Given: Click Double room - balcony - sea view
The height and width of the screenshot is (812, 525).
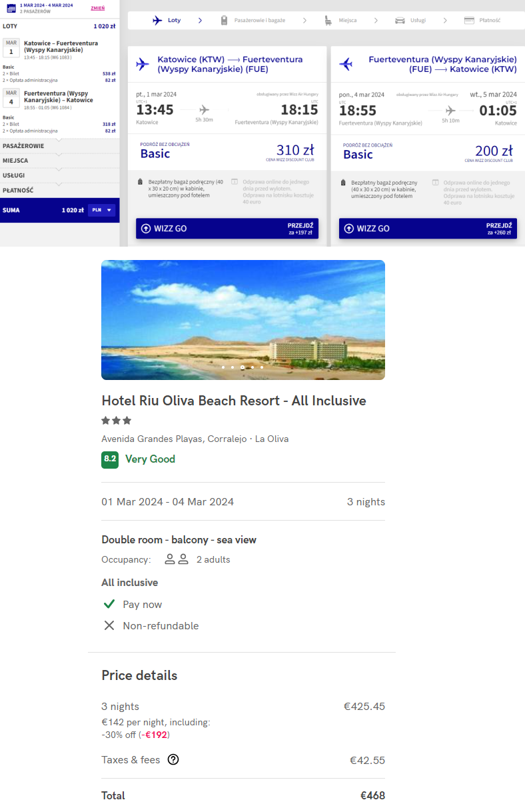Looking at the screenshot, I should tap(179, 540).
